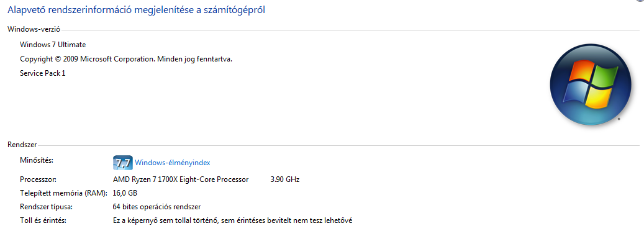Click the Rendszer section header
The height and width of the screenshot is (231, 644).
[x=22, y=145]
